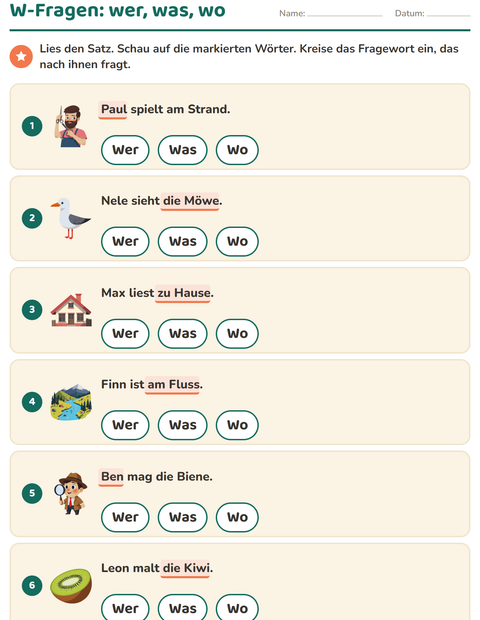The width and height of the screenshot is (480, 620).
Task: Click highlighted words "die Möwe"
Action: [x=190, y=201]
